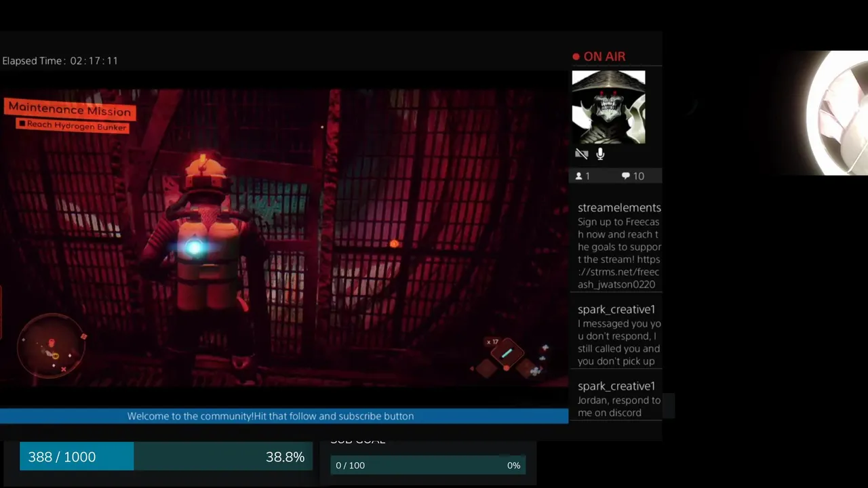This screenshot has width=868, height=488.
Task: Open the strms.net freecash link in chat
Action: (x=618, y=272)
